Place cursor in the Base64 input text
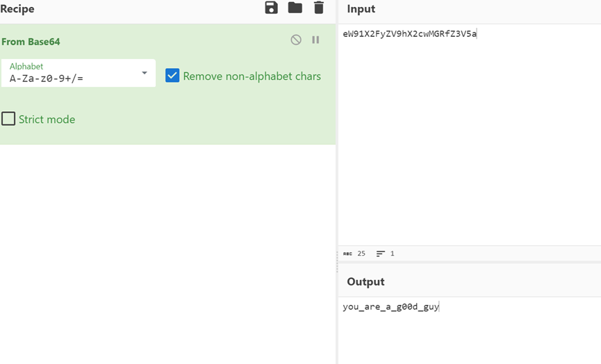Image resolution: width=601 pixels, height=364 pixels. pos(409,34)
